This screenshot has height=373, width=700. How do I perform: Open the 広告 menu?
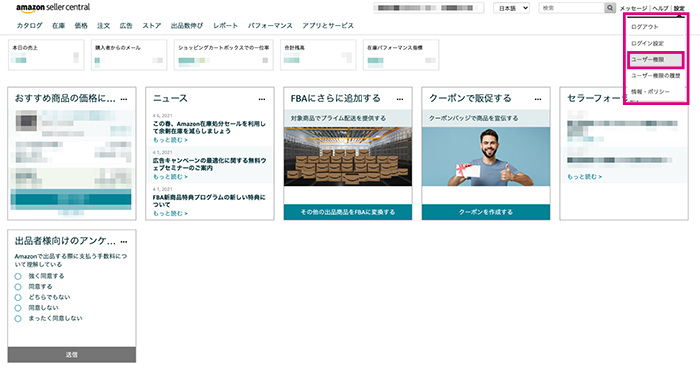click(x=126, y=25)
